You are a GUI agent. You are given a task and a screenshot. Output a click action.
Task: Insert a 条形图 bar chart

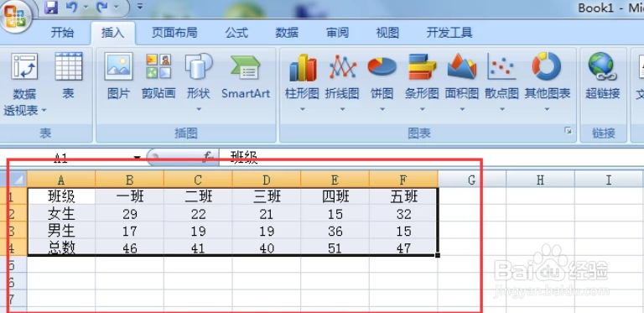pyautogui.click(x=422, y=82)
